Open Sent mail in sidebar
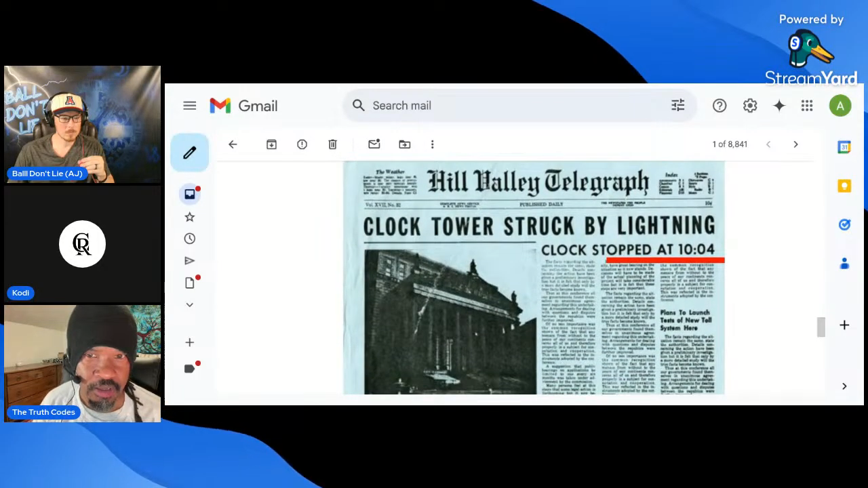868x488 pixels. [190, 260]
